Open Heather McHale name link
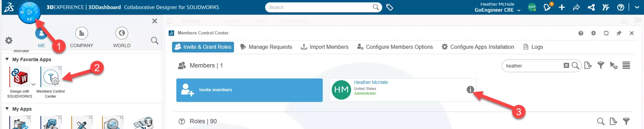644x129 pixels. pos(371,82)
